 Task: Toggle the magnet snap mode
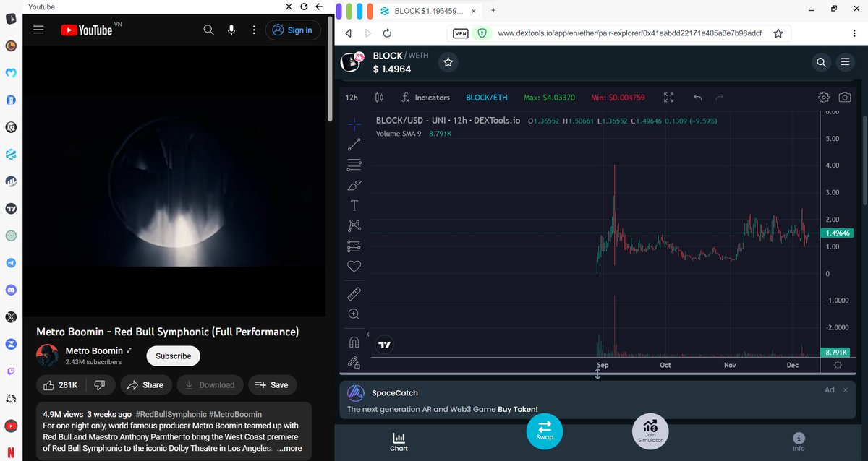354,342
